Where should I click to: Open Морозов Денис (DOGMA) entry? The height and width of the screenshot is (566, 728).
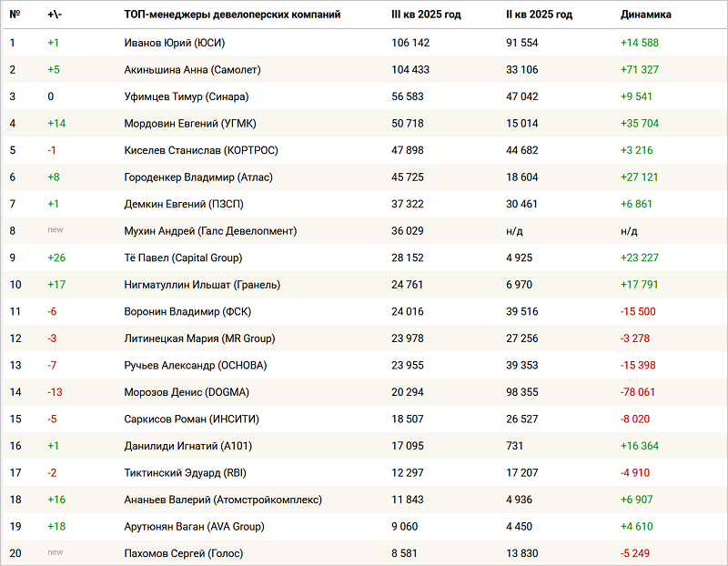pyautogui.click(x=186, y=392)
